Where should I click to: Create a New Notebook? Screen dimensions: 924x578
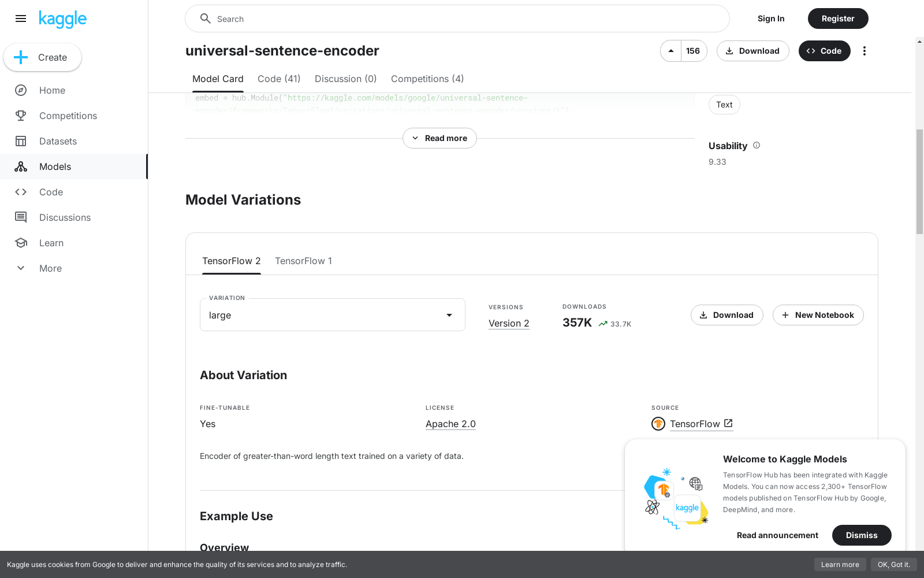[818, 315]
